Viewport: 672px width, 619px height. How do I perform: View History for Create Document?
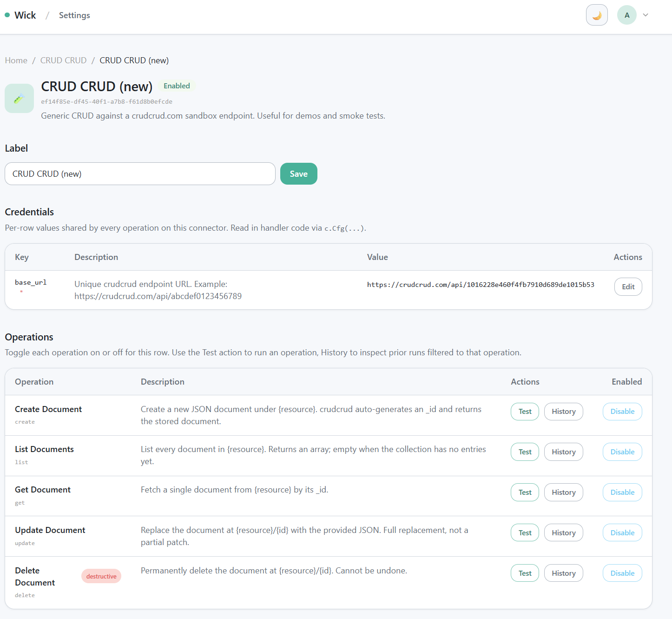[x=564, y=412]
